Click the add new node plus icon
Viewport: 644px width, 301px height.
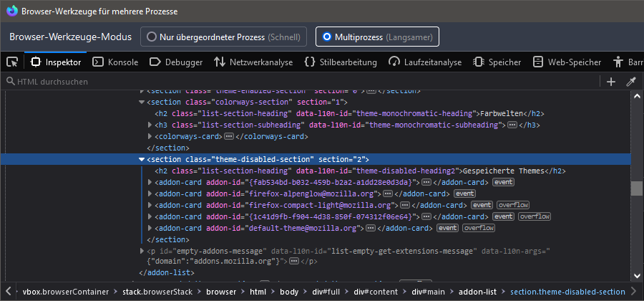[x=610, y=82]
